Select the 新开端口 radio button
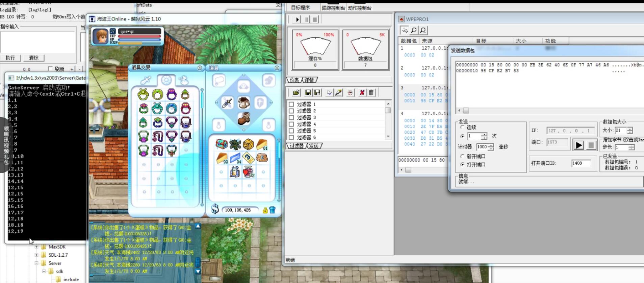Image resolution: width=644 pixels, height=283 pixels. 462,156
